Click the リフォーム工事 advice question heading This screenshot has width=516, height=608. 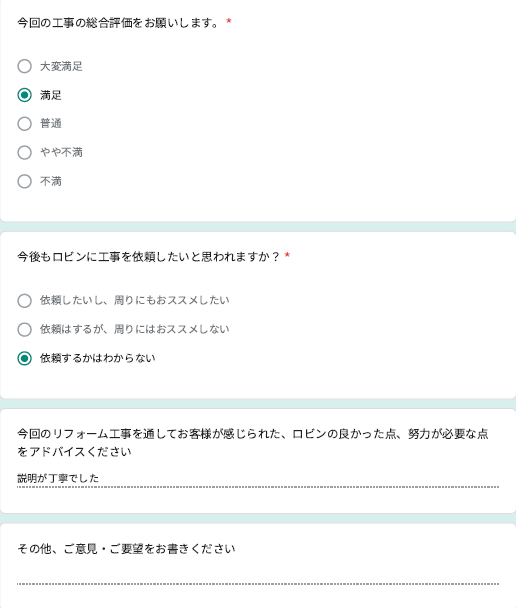[253, 442]
